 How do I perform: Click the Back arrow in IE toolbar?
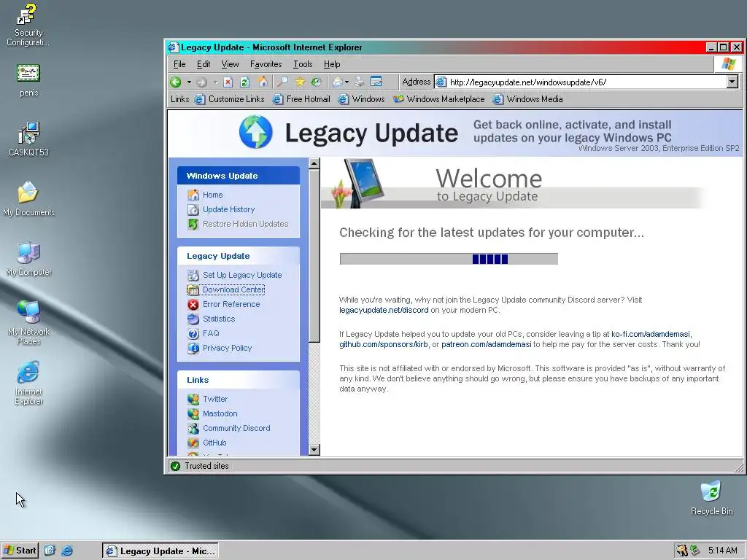point(176,82)
